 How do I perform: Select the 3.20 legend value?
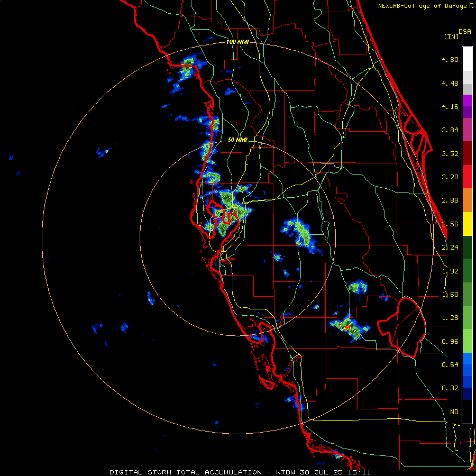pyautogui.click(x=450, y=177)
